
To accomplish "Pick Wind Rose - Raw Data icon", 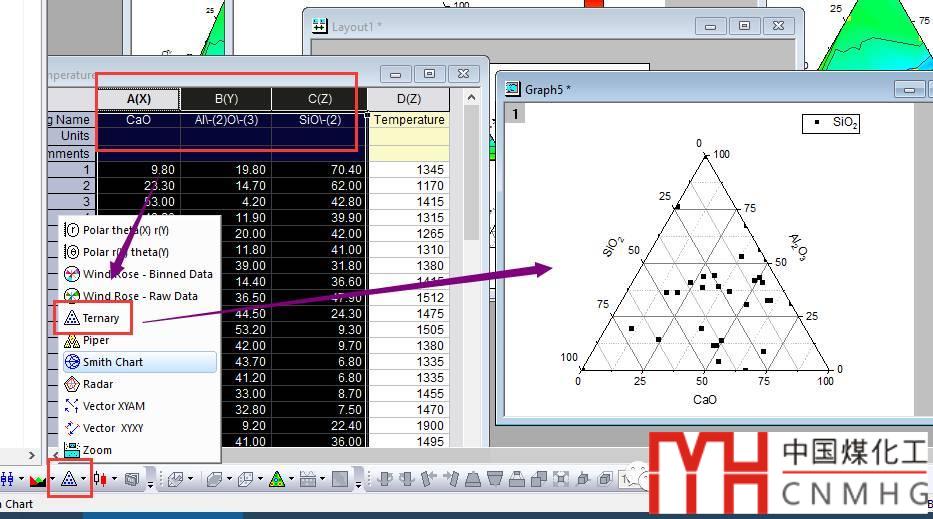I will click(72, 296).
